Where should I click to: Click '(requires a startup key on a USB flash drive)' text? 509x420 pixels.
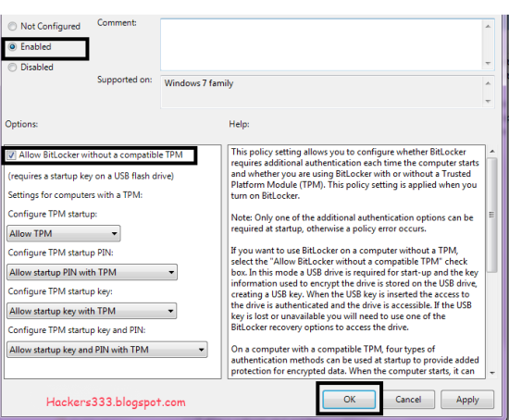click(91, 176)
